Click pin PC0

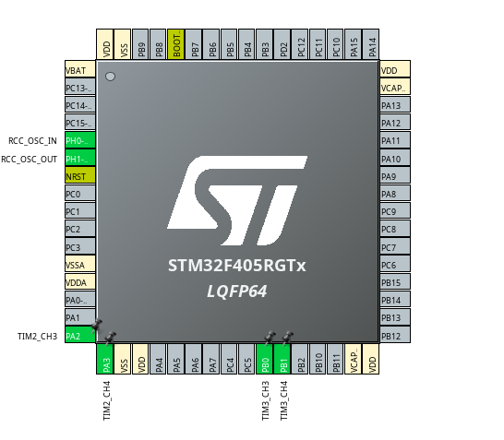click(x=80, y=194)
